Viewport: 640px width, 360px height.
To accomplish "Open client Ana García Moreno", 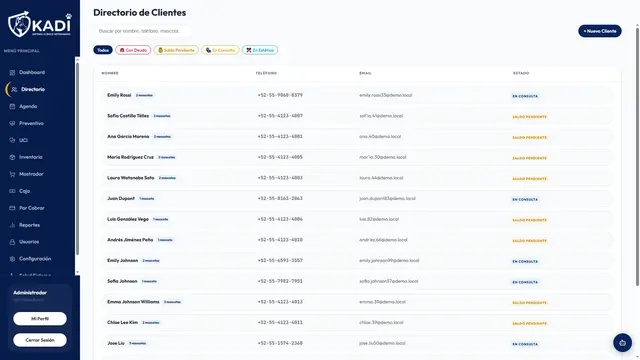I will (357, 137).
